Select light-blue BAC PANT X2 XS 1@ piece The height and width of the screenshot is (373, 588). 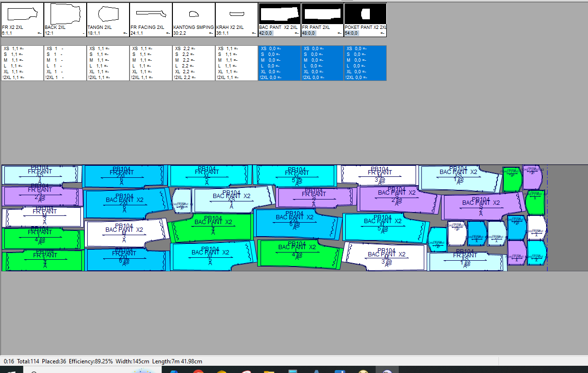tap(457, 178)
